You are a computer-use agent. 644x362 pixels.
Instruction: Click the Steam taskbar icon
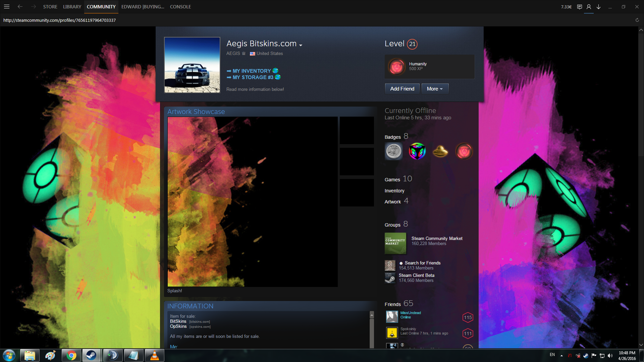coord(91,355)
